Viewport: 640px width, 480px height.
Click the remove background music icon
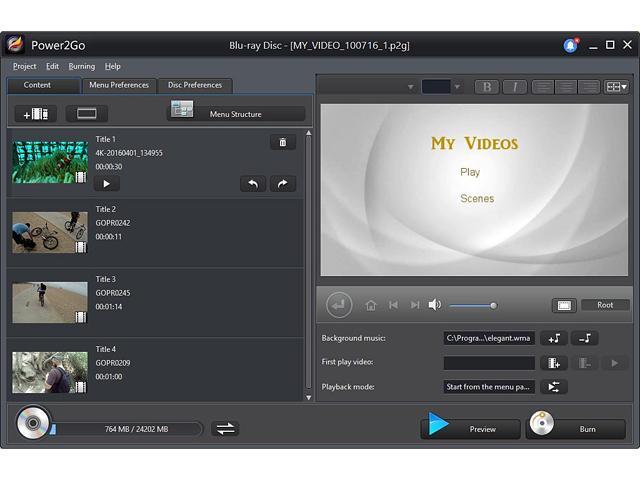point(586,338)
